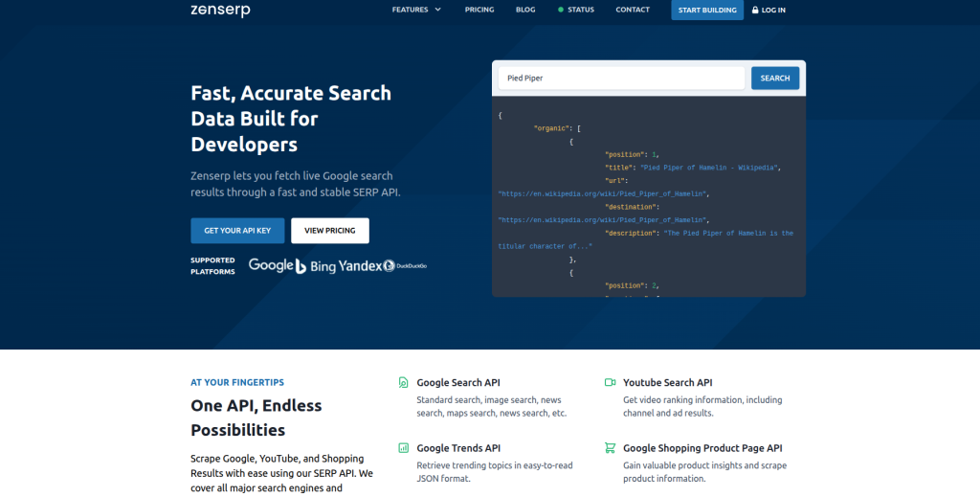Click the green status indicator dot

pos(561,10)
